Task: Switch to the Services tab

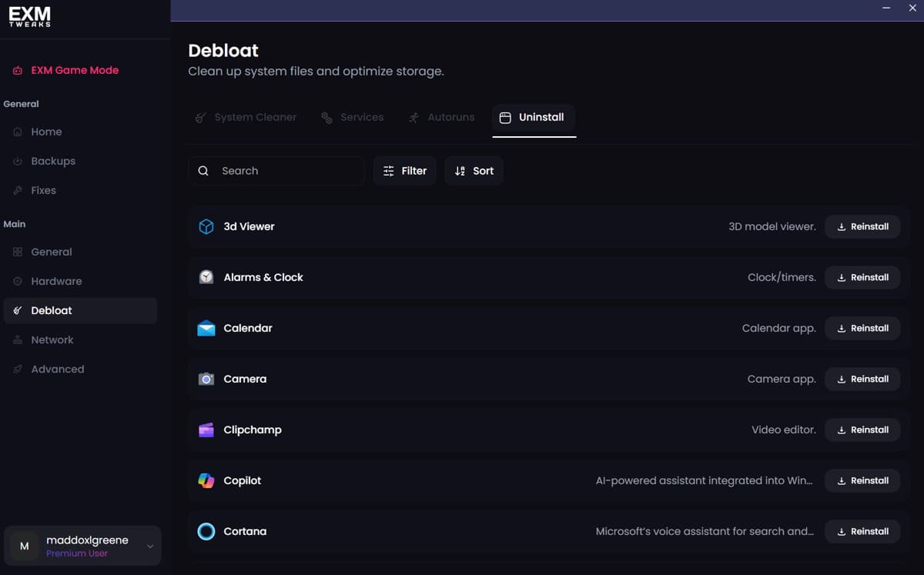Action: click(352, 118)
